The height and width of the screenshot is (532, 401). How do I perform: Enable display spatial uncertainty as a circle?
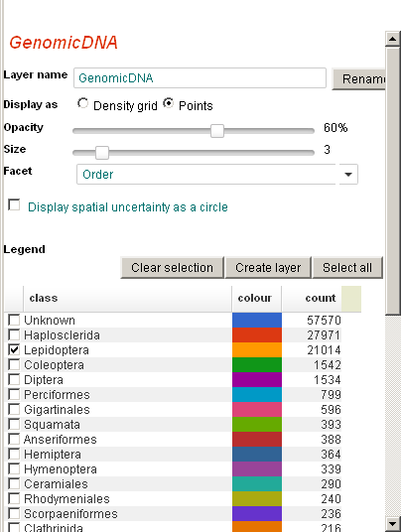pyautogui.click(x=14, y=204)
